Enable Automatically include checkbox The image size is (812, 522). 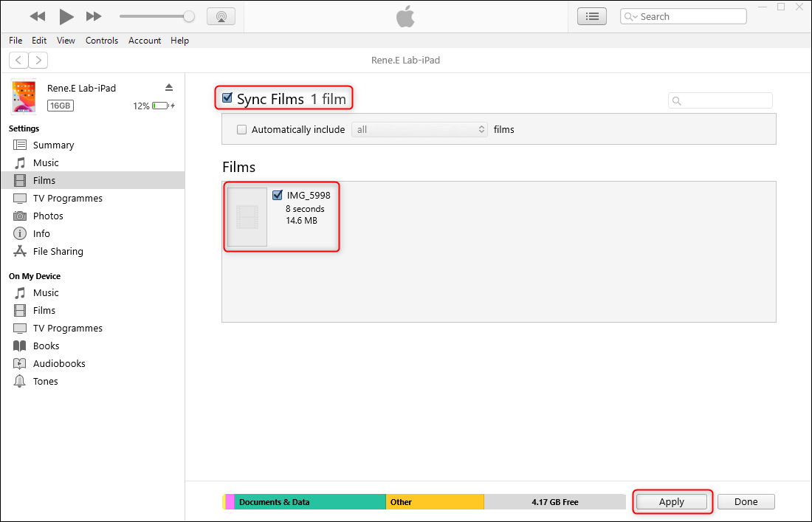(241, 129)
